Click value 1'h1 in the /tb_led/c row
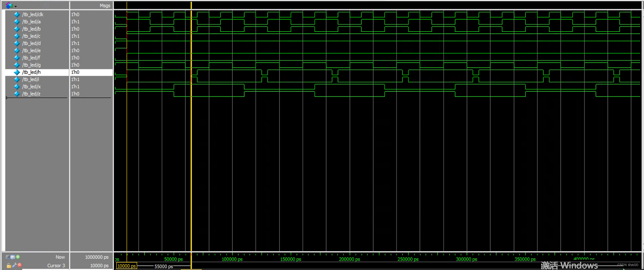Screen dimensions: 644x270 [x=75, y=36]
